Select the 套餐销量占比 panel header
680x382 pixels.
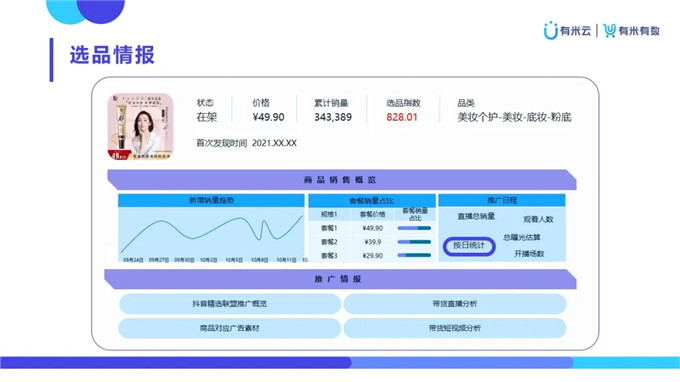tap(372, 201)
